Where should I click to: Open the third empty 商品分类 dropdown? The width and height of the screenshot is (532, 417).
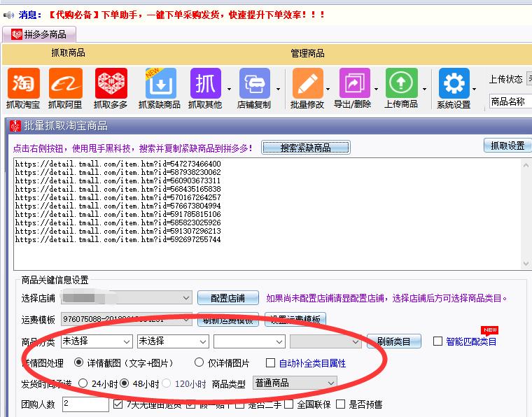point(249,341)
